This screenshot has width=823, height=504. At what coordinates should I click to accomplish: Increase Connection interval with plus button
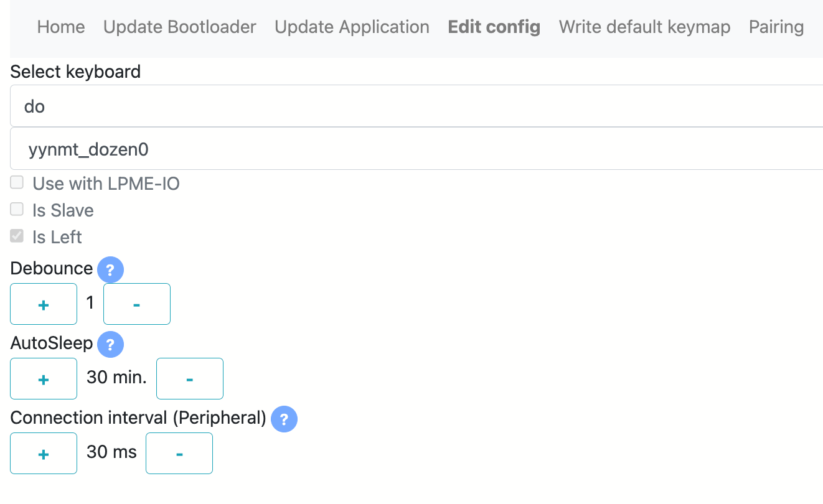tap(44, 454)
